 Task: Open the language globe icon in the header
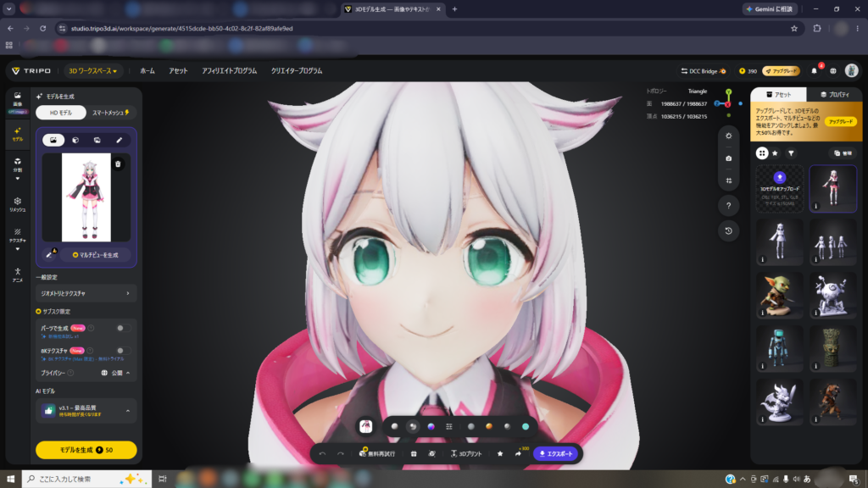click(833, 71)
